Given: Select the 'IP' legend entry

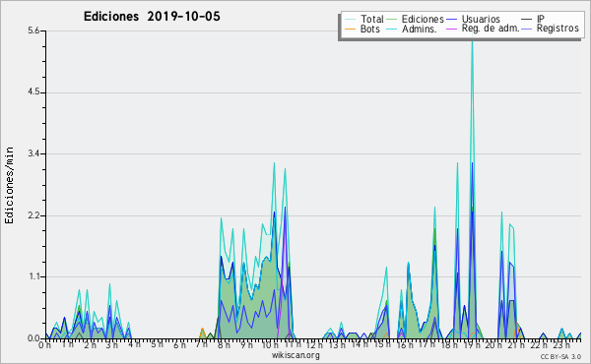Looking at the screenshot, I should pos(533,19).
